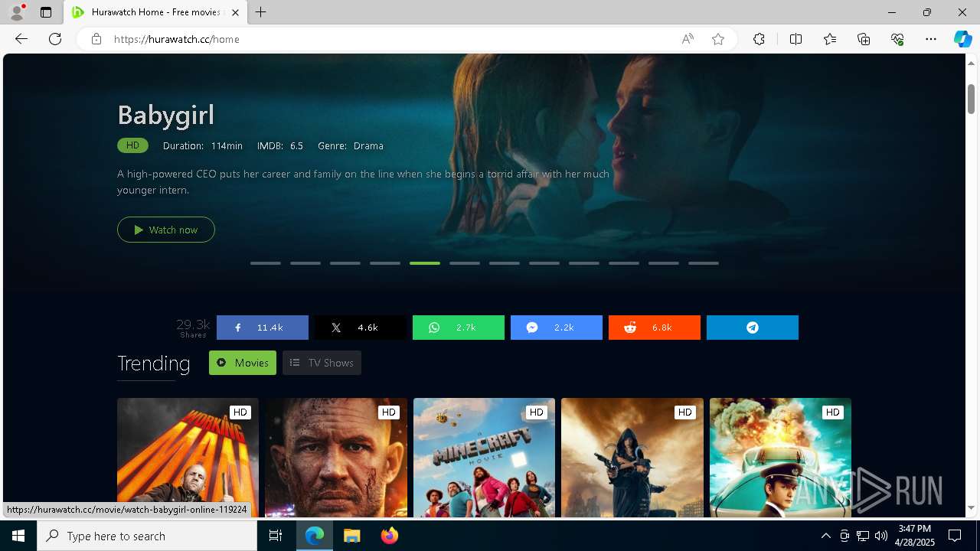
Task: Open the browser profile avatar
Action: click(x=17, y=12)
